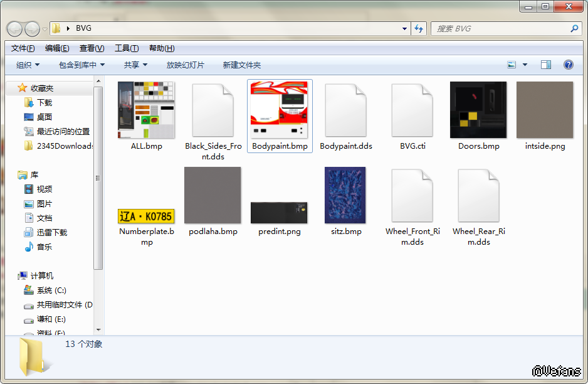The height and width of the screenshot is (384, 588).
Task: Click the Help question mark icon
Action: 568,65
